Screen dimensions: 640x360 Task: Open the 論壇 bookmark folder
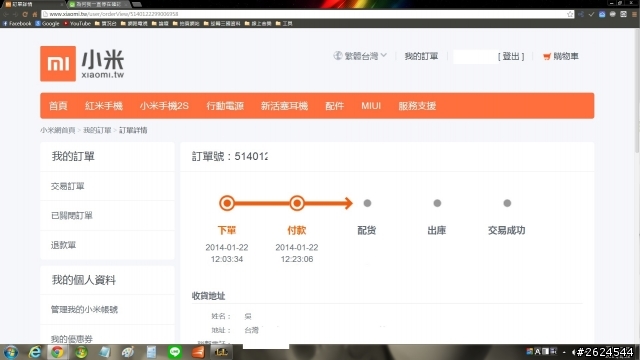click(160, 24)
